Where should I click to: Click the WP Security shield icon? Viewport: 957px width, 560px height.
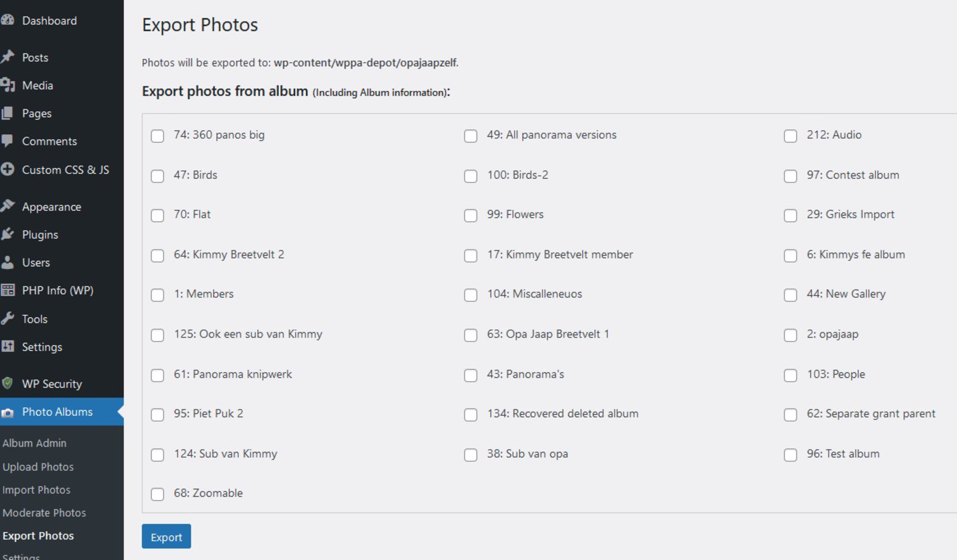(x=7, y=383)
